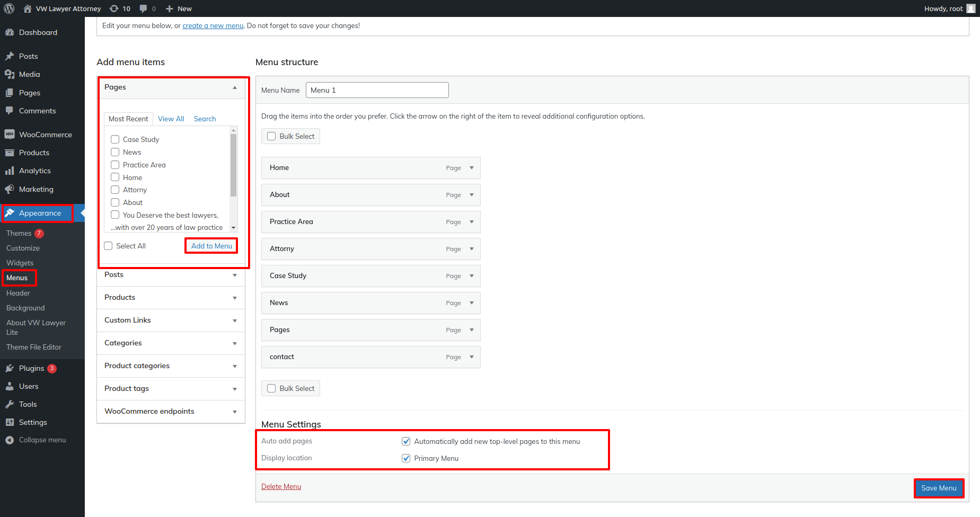
Task: Switch to the Most Recent tab
Action: tap(128, 119)
